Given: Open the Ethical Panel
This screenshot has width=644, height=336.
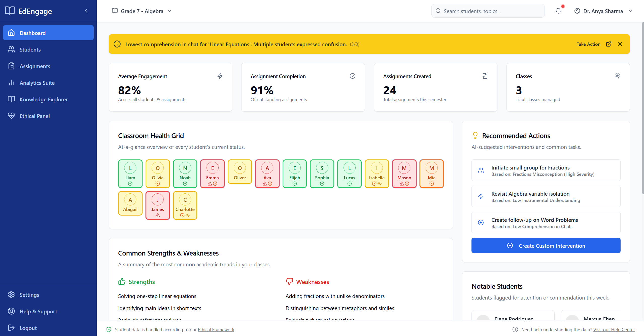Looking at the screenshot, I should coord(35,116).
